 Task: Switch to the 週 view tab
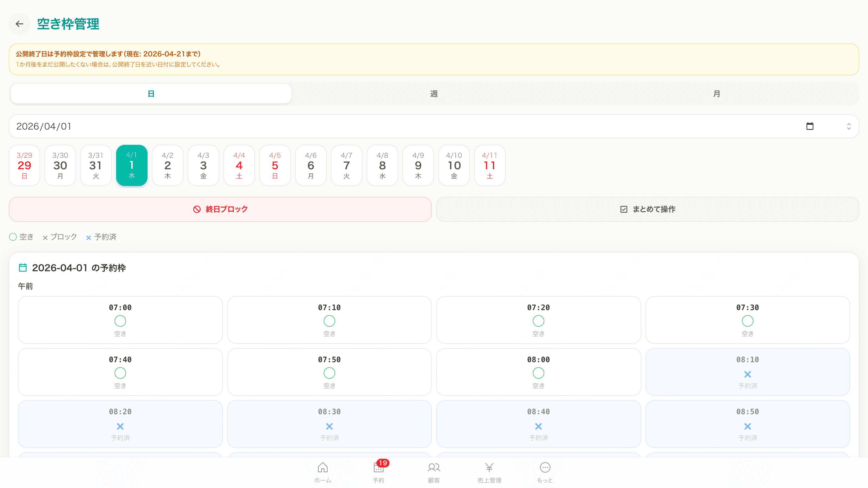tap(434, 94)
